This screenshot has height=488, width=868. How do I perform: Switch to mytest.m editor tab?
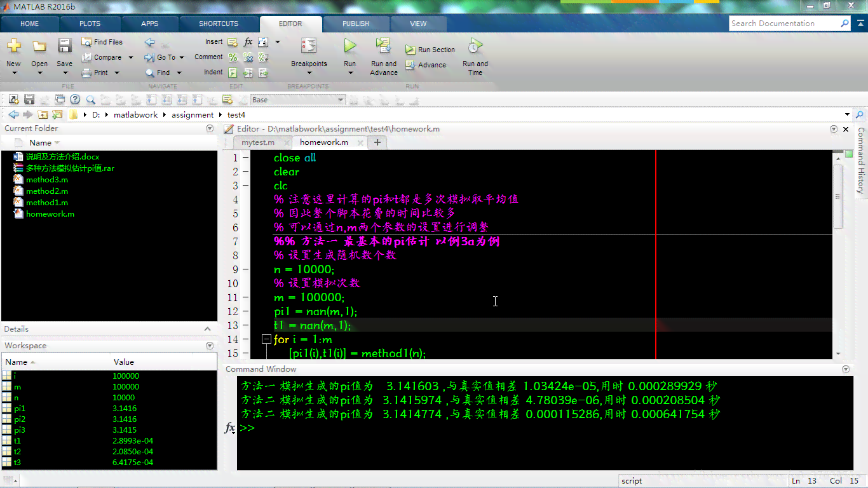(x=258, y=142)
